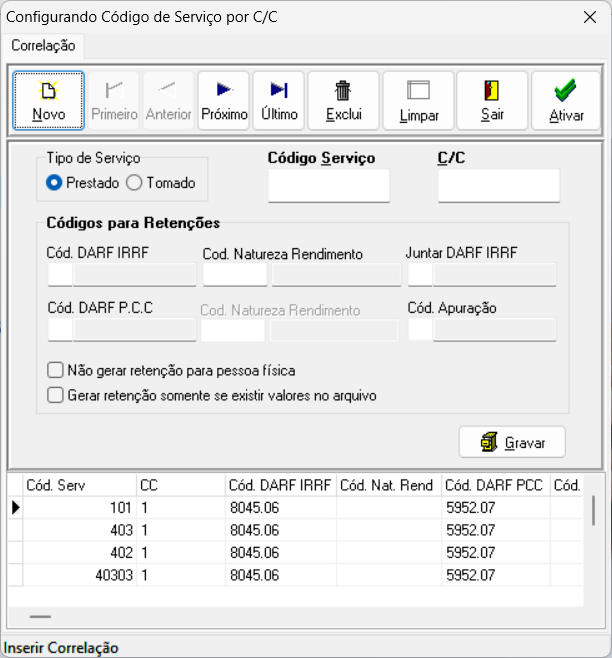Image resolution: width=612 pixels, height=658 pixels.
Task: Click the Cód. DARF IRRF grid header
Action: [x=281, y=485]
